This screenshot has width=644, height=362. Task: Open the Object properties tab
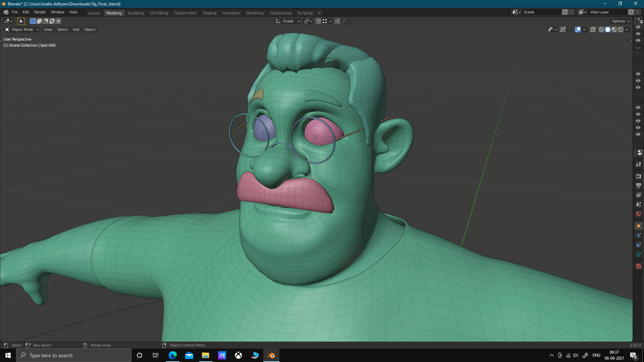pos(639,226)
